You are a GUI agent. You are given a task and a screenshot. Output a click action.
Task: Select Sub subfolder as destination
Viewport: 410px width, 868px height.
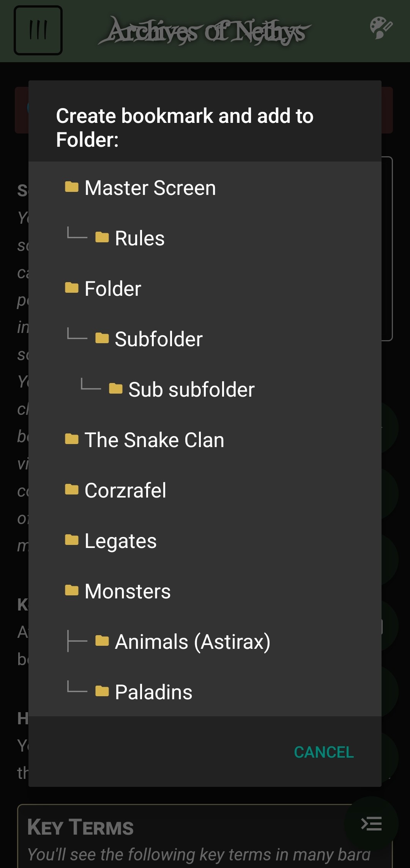pyautogui.click(x=191, y=389)
